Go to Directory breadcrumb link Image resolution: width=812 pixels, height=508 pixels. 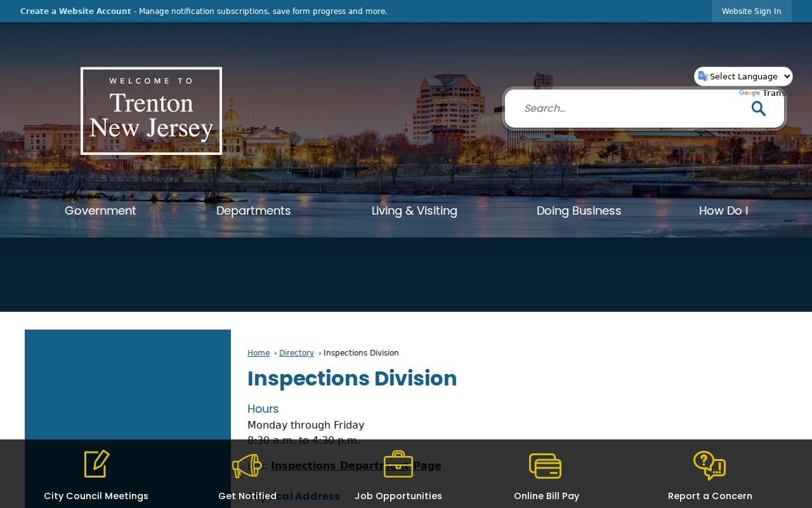pos(296,353)
